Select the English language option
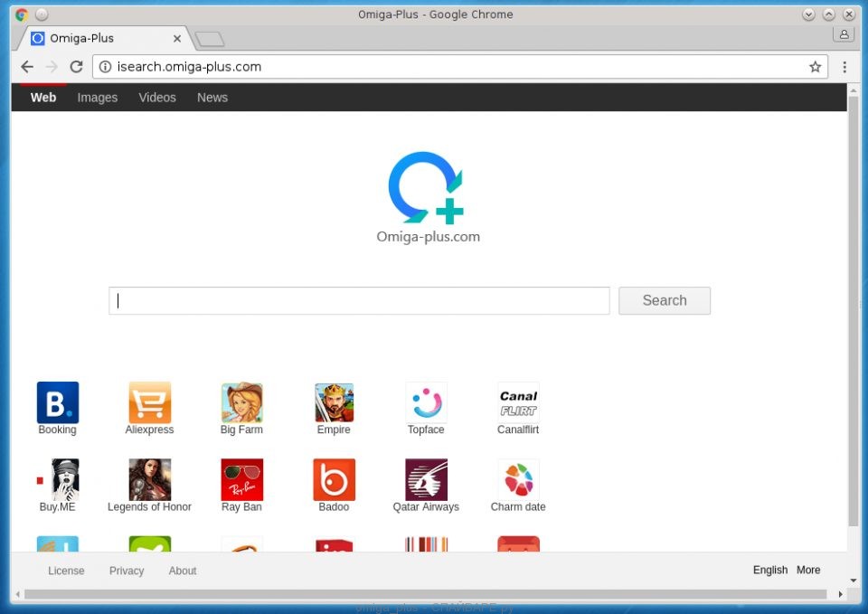The width and height of the screenshot is (868, 614). 769,571
